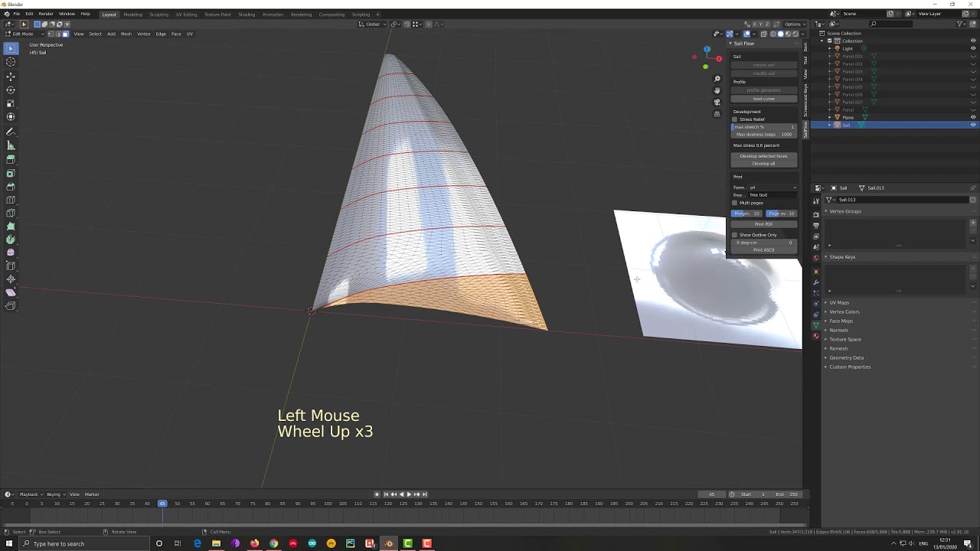
Task: Click the zoom magnifier viewport icon
Action: tap(717, 79)
